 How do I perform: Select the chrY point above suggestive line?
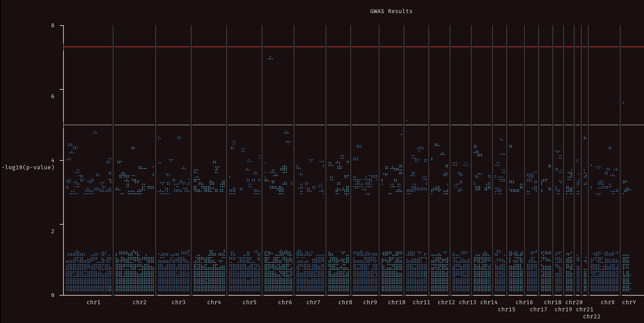pos(624,103)
